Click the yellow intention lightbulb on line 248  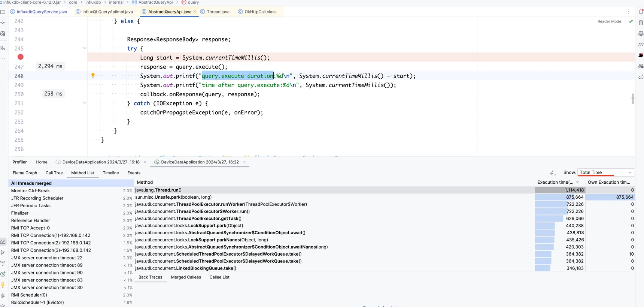(x=93, y=75)
